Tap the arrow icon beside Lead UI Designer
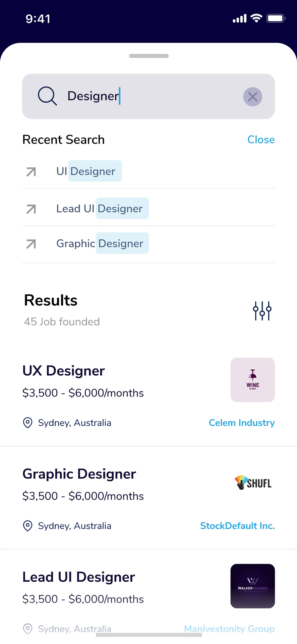 (x=31, y=209)
